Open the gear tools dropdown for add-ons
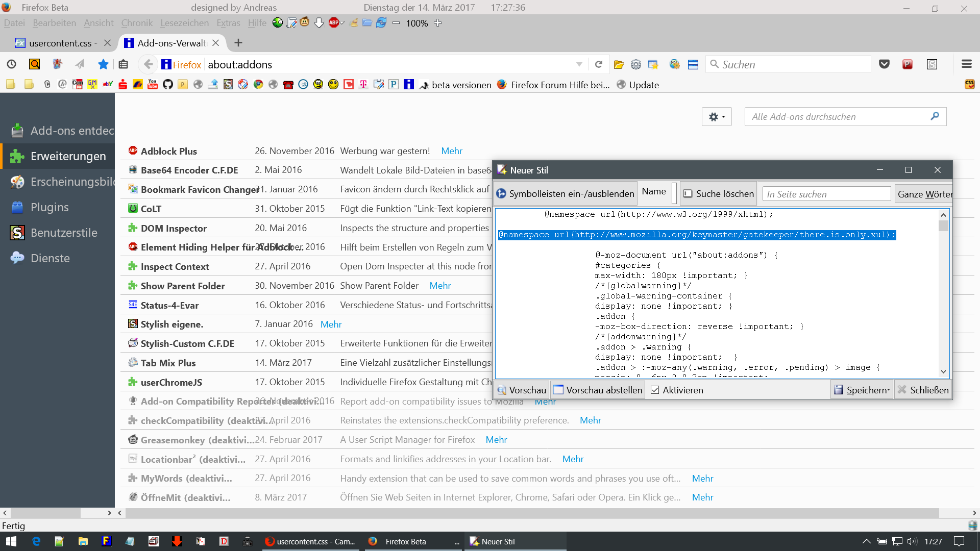 717,117
